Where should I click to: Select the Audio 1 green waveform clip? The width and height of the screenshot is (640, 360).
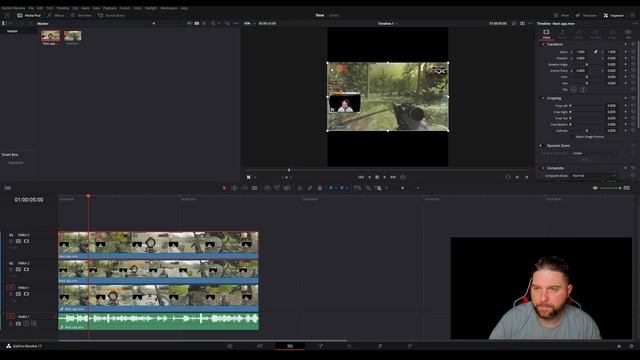[x=158, y=321]
